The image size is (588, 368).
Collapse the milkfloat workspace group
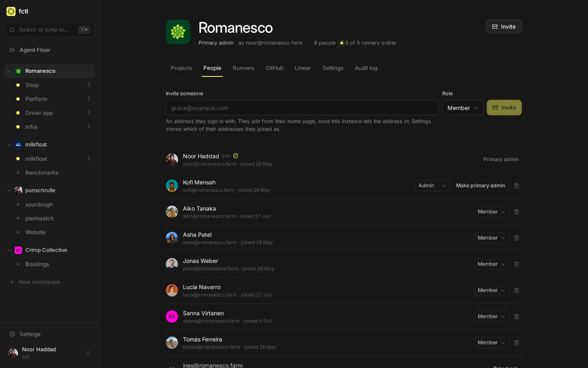point(9,145)
